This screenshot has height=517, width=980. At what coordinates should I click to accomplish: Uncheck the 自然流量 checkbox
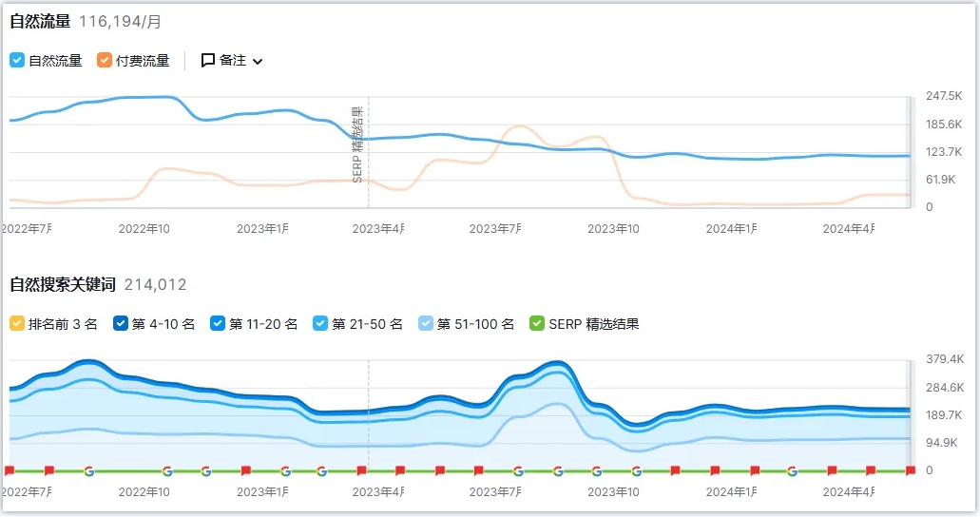click(17, 60)
